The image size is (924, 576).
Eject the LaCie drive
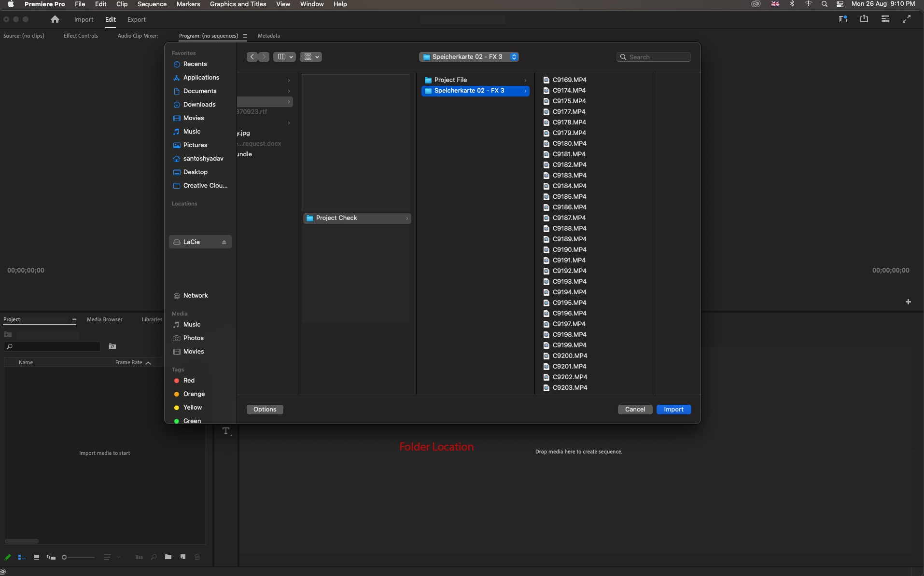coord(224,242)
